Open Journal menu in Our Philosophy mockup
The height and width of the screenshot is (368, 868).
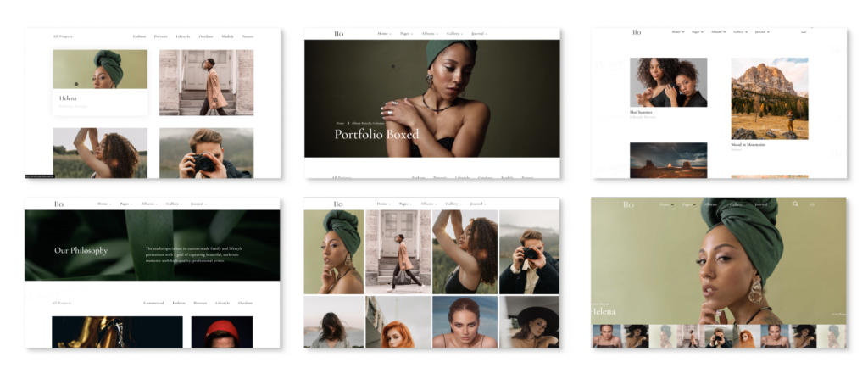pos(198,204)
